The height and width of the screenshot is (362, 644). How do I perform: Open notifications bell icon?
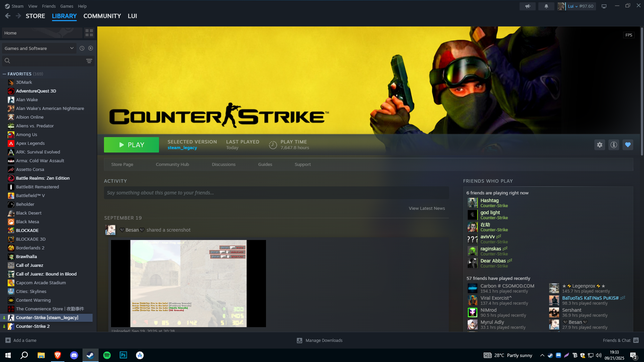point(546,6)
